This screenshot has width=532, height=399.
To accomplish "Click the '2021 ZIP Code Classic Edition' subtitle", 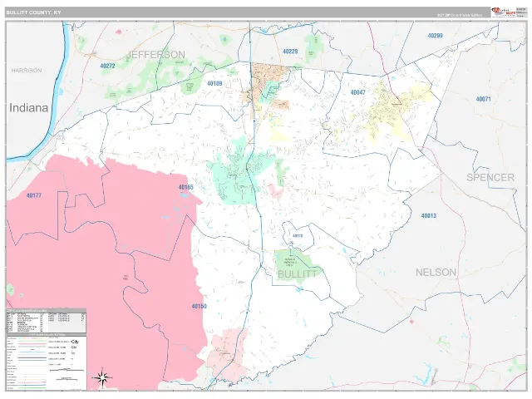I will pos(460,15).
